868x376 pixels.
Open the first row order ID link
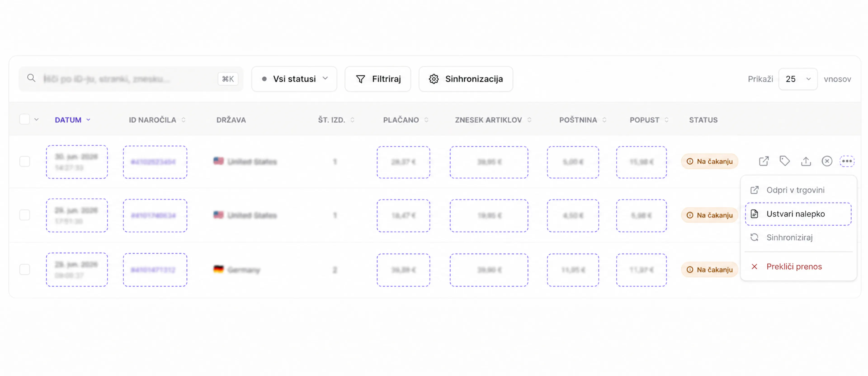pyautogui.click(x=153, y=162)
